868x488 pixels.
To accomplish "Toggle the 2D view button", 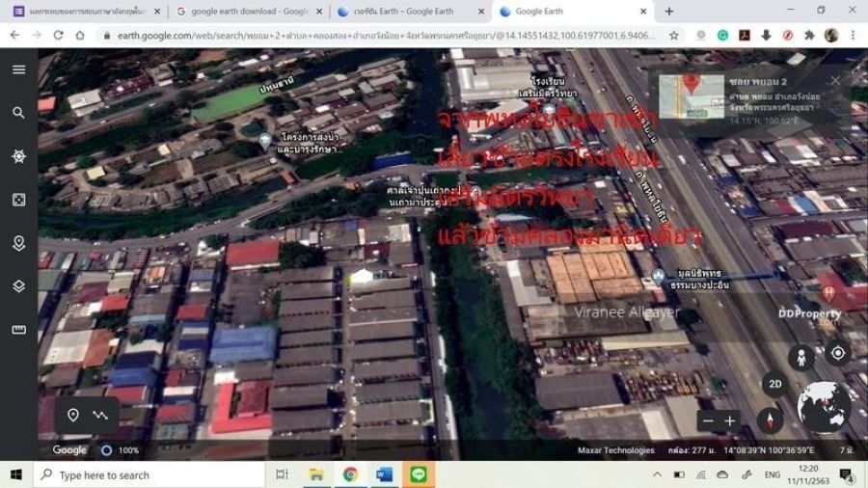I will pyautogui.click(x=774, y=384).
